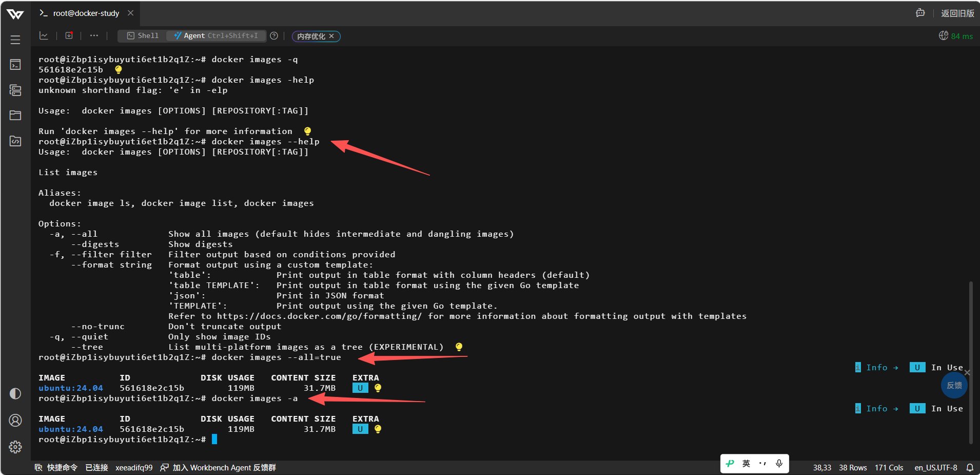
Task: Click the terminal vertical scrollbar
Action: 971,362
